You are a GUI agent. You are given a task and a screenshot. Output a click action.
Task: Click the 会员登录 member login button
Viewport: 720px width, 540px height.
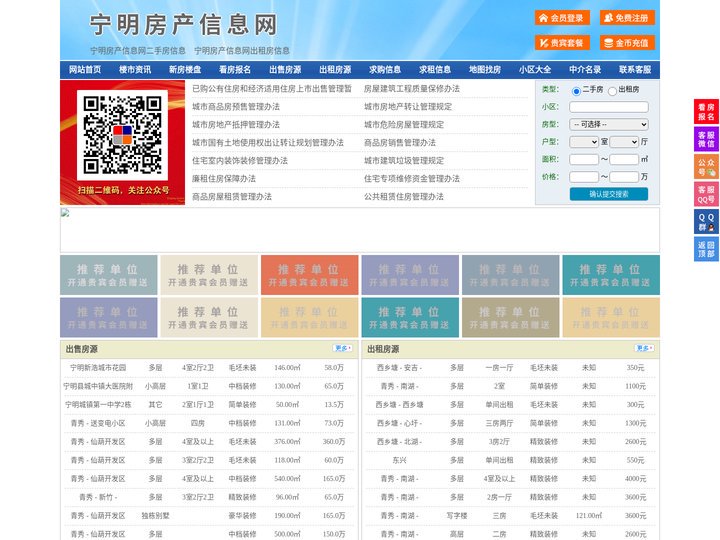pos(562,18)
